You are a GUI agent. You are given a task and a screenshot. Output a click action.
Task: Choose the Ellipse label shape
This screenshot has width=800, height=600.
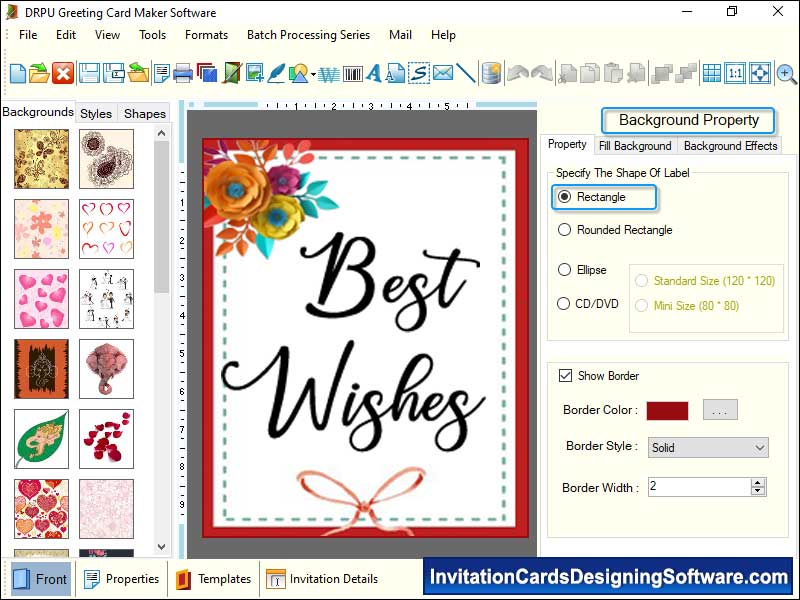[564, 270]
